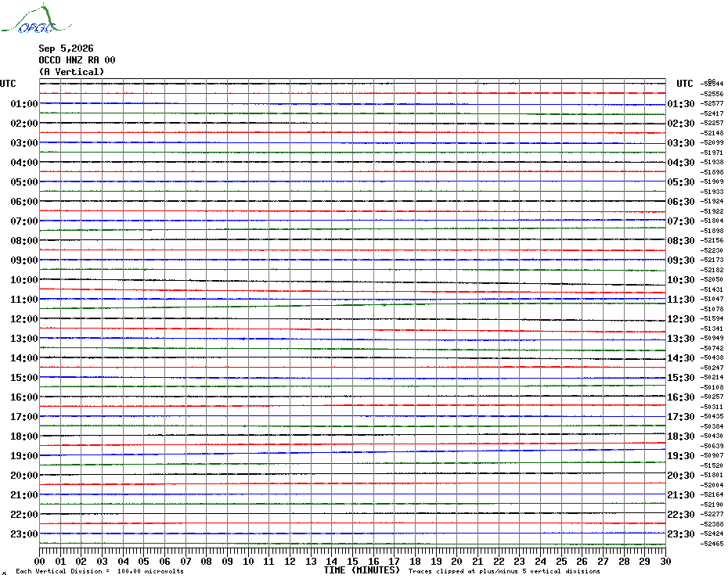The height and width of the screenshot is (582, 728).
Task: Select the 10:00 UTC row label
Action: [24, 280]
